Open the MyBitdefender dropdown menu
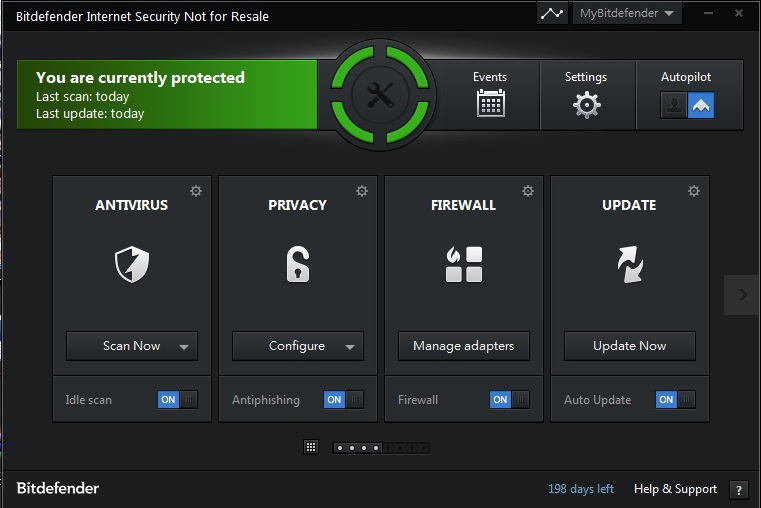761x508 pixels. click(627, 14)
